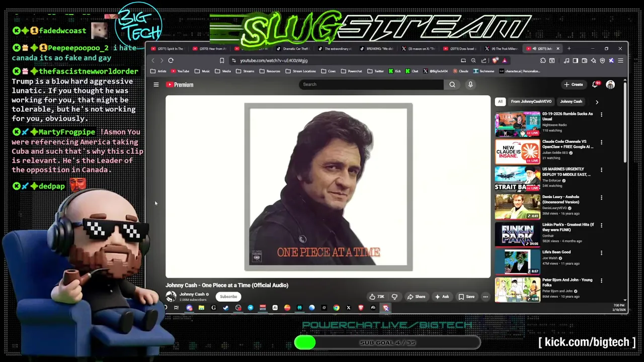Open YouTube notifications bell
This screenshot has height=362, width=644.
coord(595,84)
